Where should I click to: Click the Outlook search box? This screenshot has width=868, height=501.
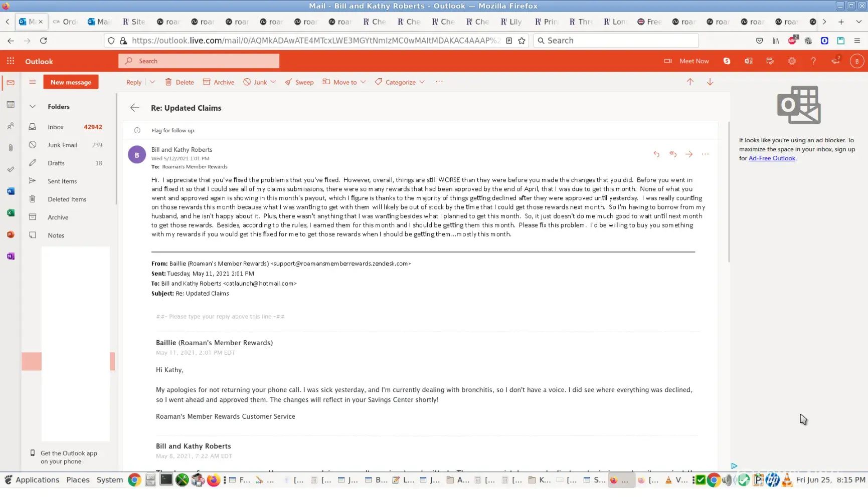(x=199, y=61)
